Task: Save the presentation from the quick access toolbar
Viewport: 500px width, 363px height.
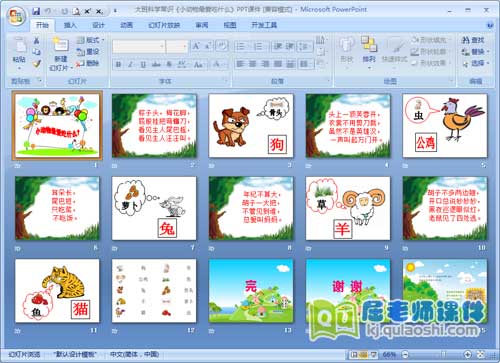Action: click(36, 11)
